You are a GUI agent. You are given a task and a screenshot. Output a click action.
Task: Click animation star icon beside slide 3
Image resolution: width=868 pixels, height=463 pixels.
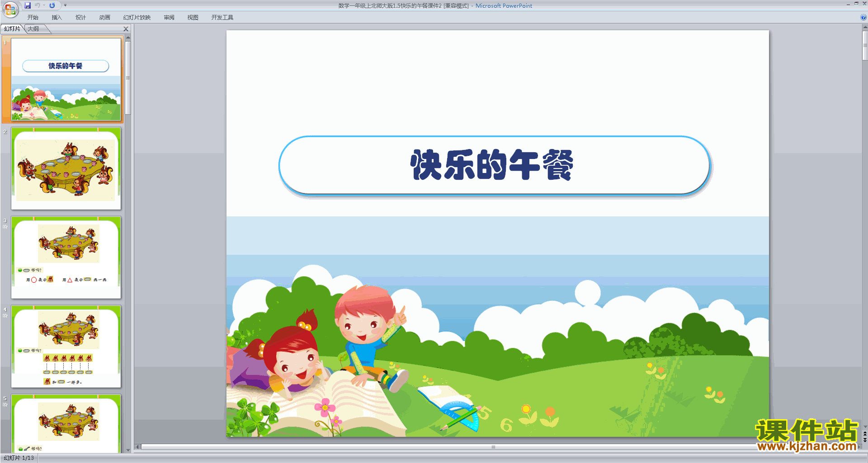(5, 227)
